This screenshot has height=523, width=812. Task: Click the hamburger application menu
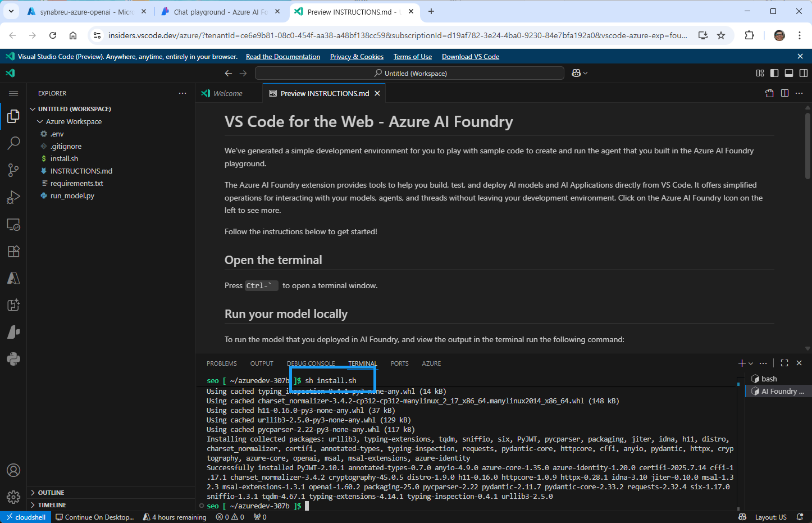(x=13, y=93)
